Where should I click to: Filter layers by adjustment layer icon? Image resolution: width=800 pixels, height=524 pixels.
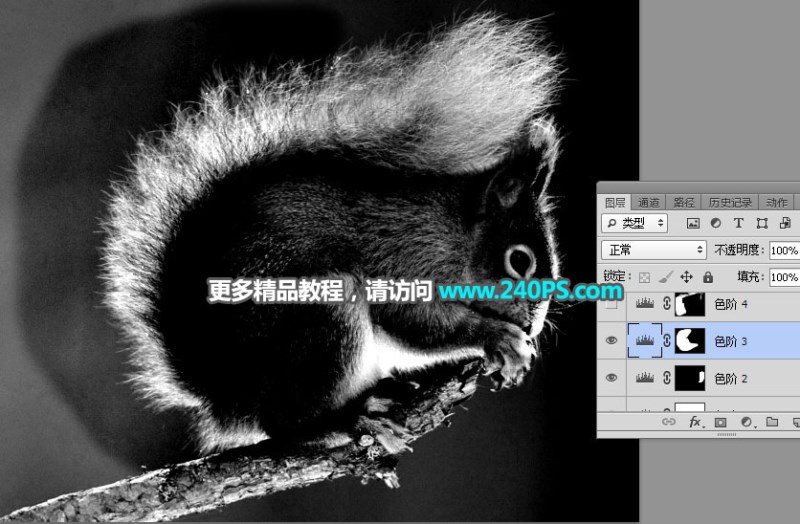point(716,223)
